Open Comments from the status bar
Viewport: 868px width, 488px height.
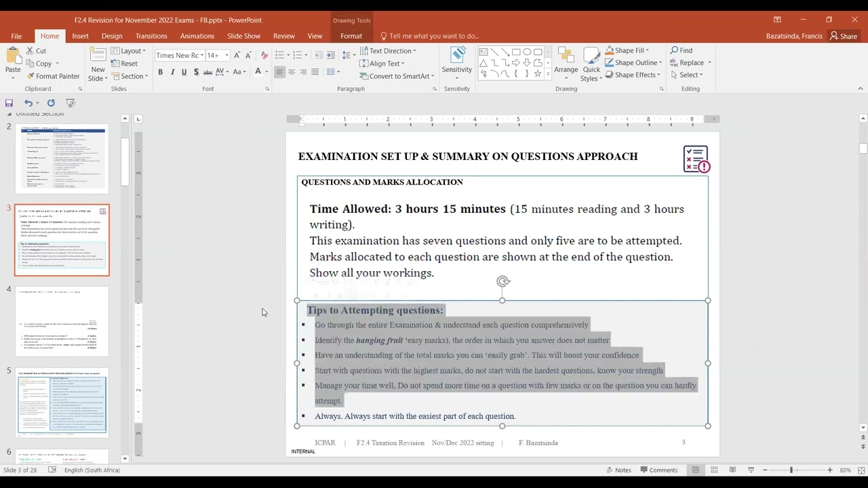[658, 470]
